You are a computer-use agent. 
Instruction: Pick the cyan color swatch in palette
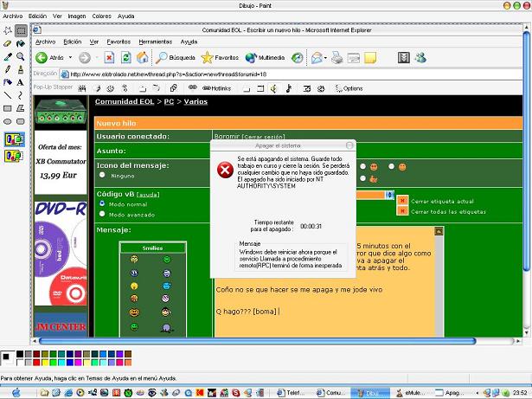coord(61,363)
